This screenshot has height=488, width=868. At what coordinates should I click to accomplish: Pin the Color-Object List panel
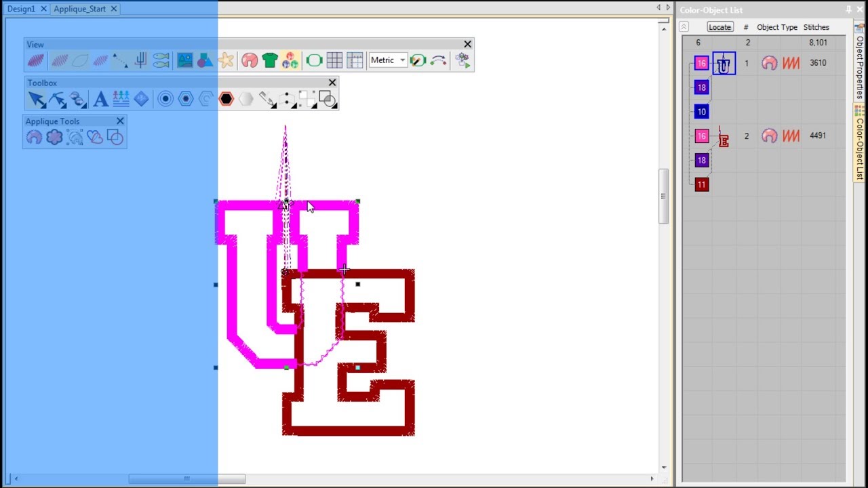click(x=848, y=10)
